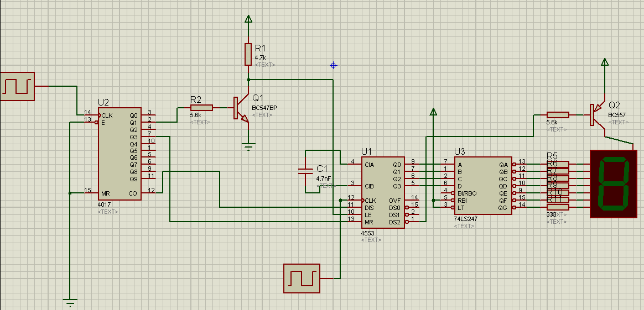Screen dimensions: 644x310
Task: Click the 'BI/RBO' pin on U3
Action: coord(467,193)
